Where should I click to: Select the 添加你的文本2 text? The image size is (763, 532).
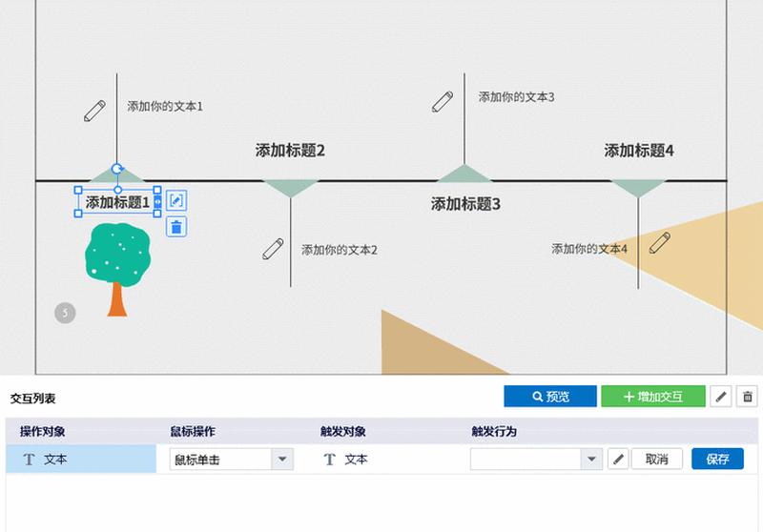pos(340,250)
